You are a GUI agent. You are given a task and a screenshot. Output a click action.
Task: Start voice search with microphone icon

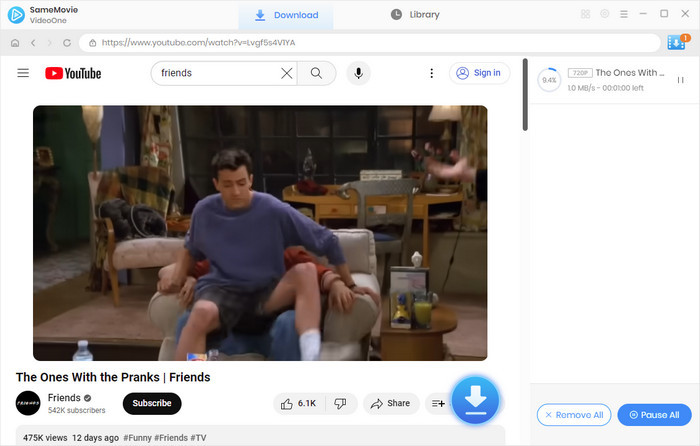pos(358,73)
